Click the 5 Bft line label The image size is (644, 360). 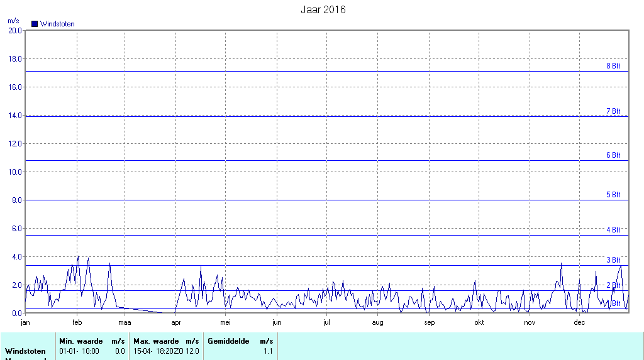pos(613,195)
